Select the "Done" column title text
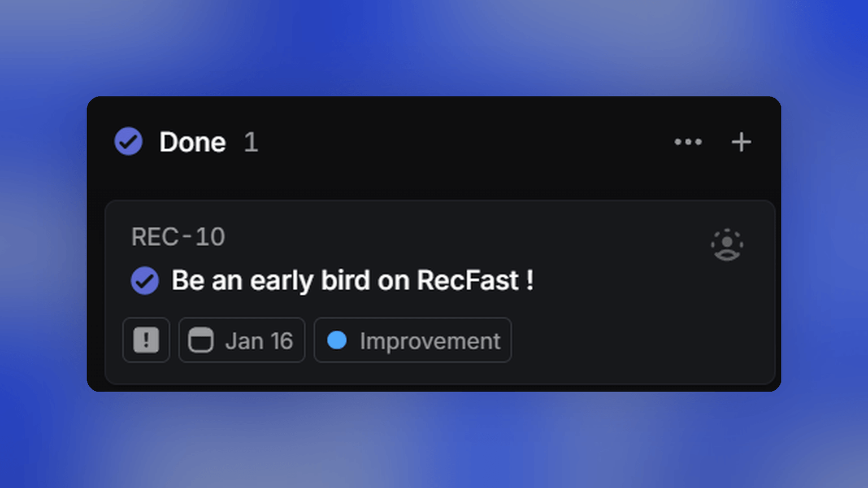The height and width of the screenshot is (488, 868). pos(192,142)
